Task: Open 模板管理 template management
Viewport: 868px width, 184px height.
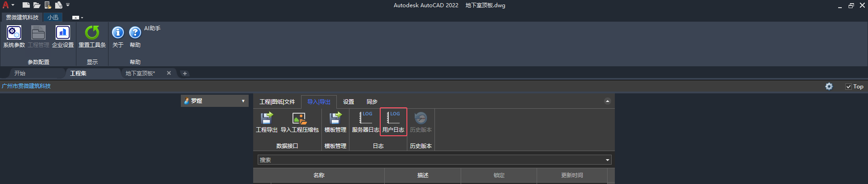Action: [x=335, y=122]
